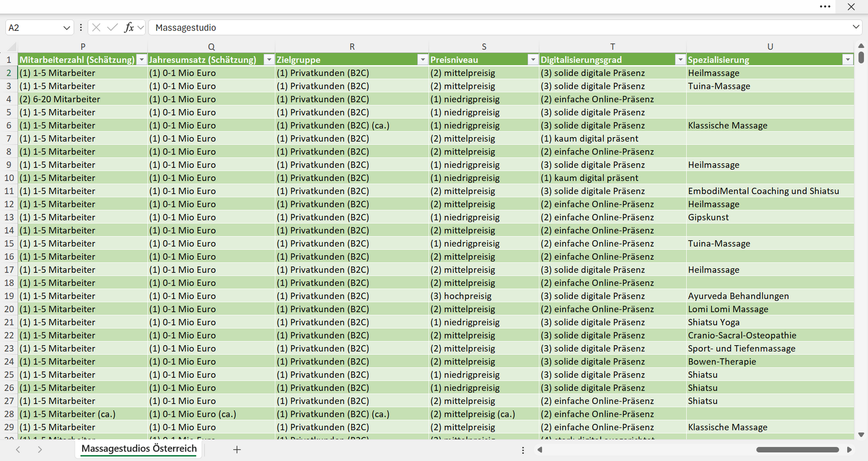
Task: Click '(1) Privatkunden (B2C) (ca.)' in row 6
Action: (x=352, y=126)
